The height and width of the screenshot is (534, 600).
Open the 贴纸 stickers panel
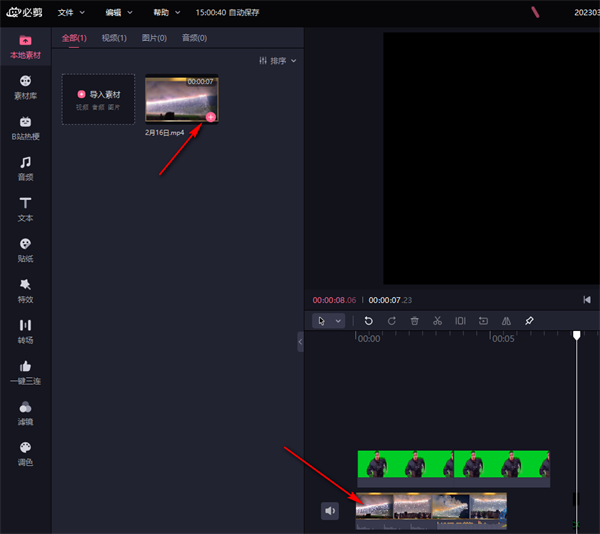(25, 250)
